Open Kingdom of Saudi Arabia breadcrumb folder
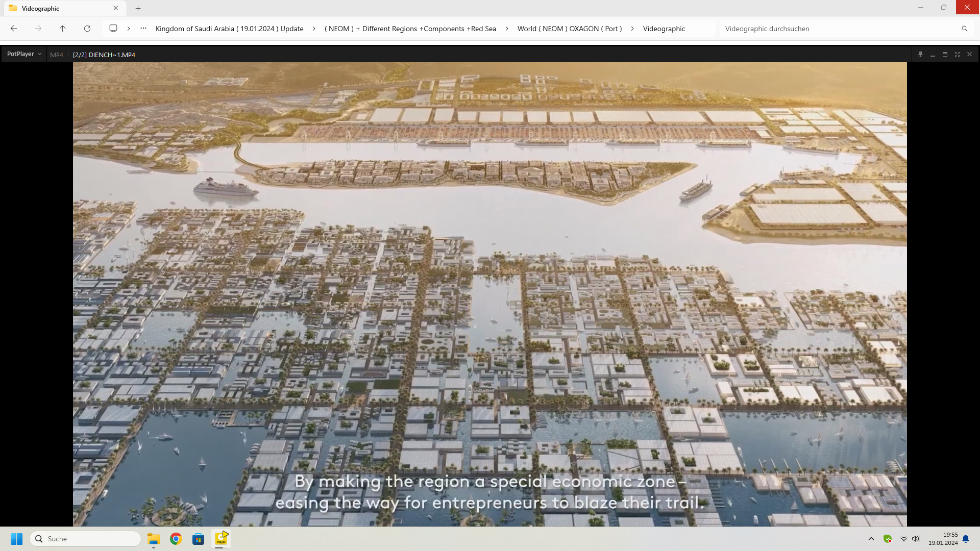This screenshot has width=980, height=551. pyautogui.click(x=229, y=29)
